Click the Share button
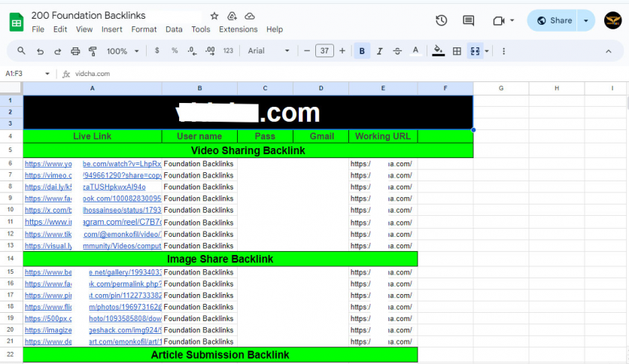Image resolution: width=629 pixels, height=364 pixels. 555,20
